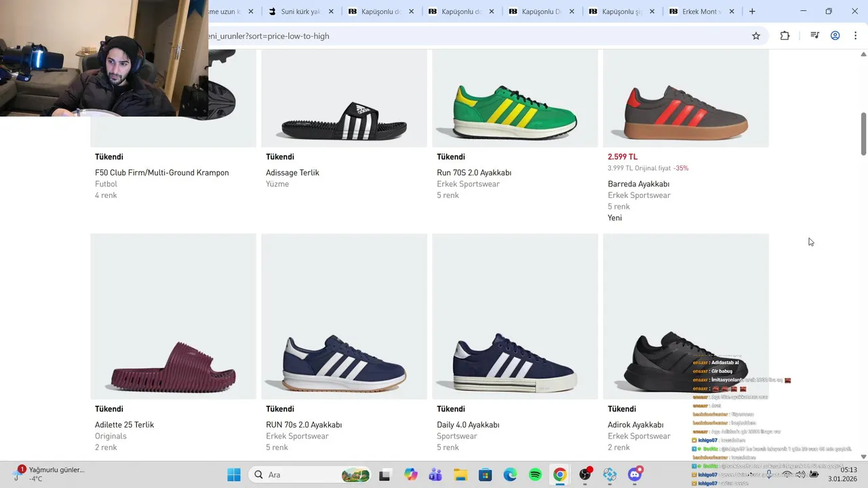868x488 pixels.
Task: Open the green Run 70S 2.0 shoe image
Action: pos(515,98)
